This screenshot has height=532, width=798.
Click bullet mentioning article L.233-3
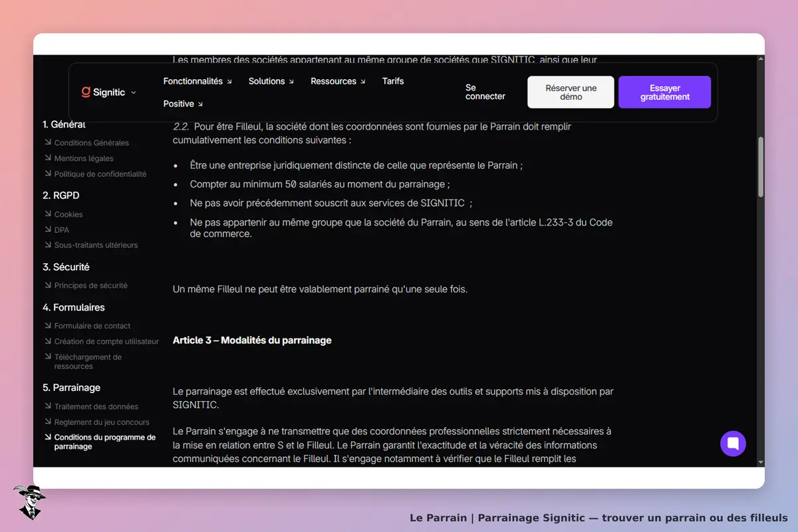[x=401, y=228]
